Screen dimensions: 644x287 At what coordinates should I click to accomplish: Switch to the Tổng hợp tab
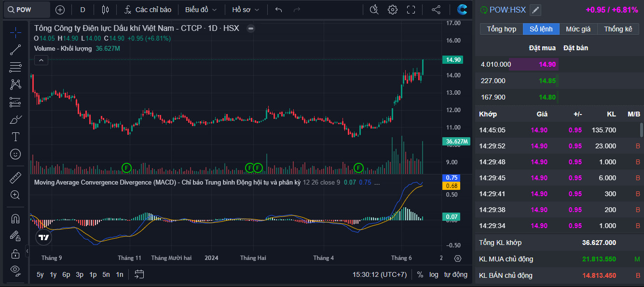click(501, 29)
